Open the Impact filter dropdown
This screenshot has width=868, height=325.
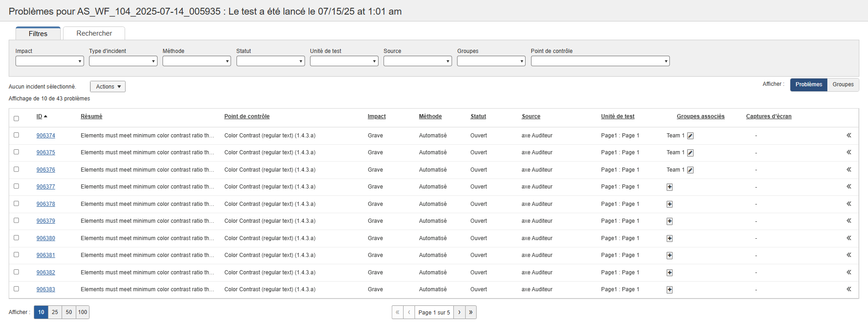coord(49,61)
